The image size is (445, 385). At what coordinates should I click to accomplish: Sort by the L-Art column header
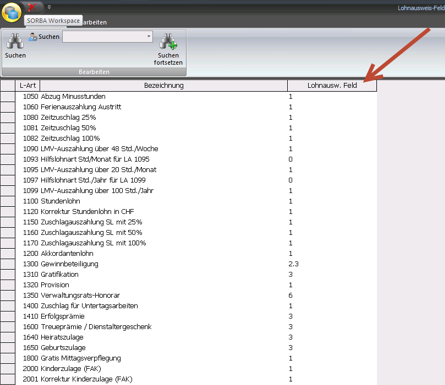[28, 85]
